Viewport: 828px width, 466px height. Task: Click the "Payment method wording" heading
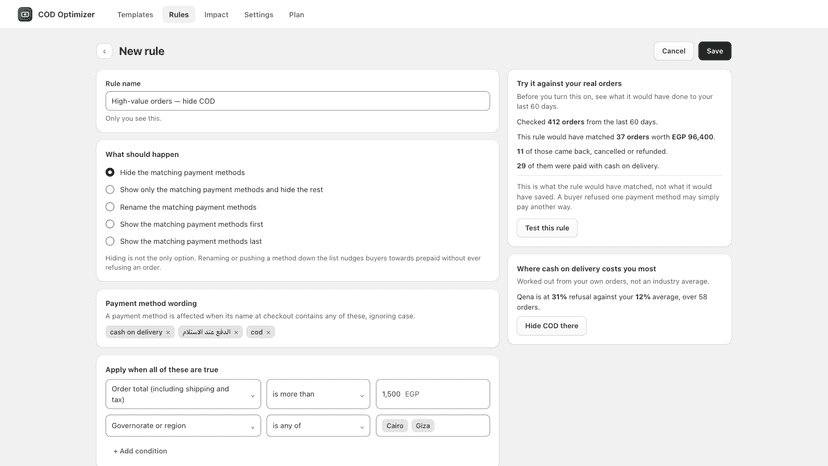click(x=151, y=303)
